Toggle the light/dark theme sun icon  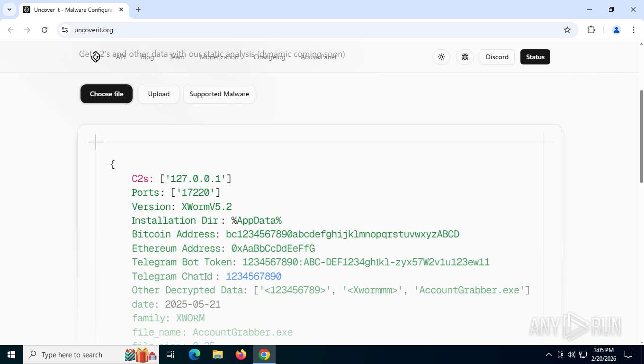click(x=441, y=57)
